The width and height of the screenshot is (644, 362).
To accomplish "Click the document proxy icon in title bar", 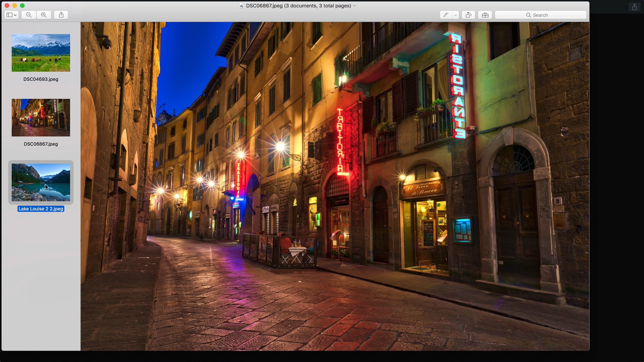I will pos(241,6).
